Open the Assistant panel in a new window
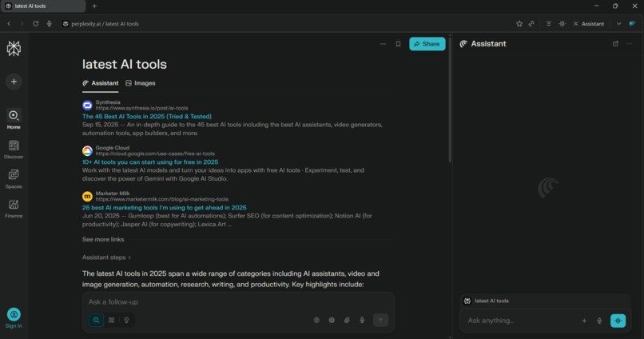 (x=615, y=43)
